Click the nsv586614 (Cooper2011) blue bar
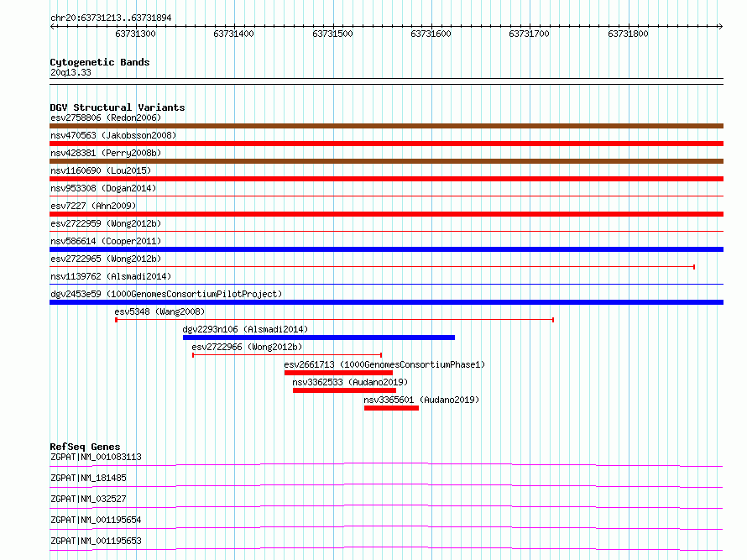 [x=386, y=249]
